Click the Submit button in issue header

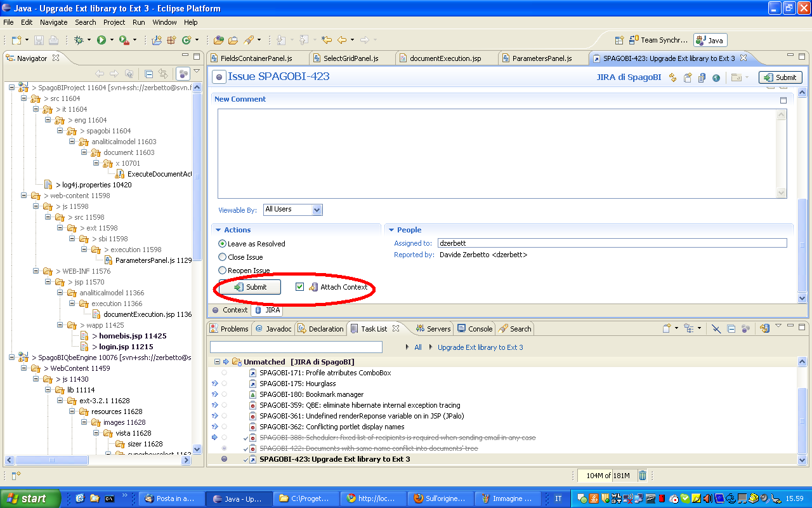click(780, 77)
